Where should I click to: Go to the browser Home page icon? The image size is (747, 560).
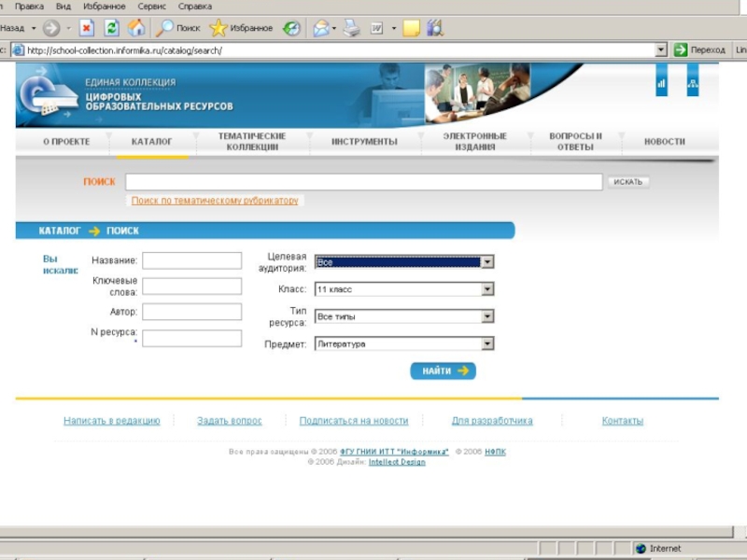coord(136,28)
